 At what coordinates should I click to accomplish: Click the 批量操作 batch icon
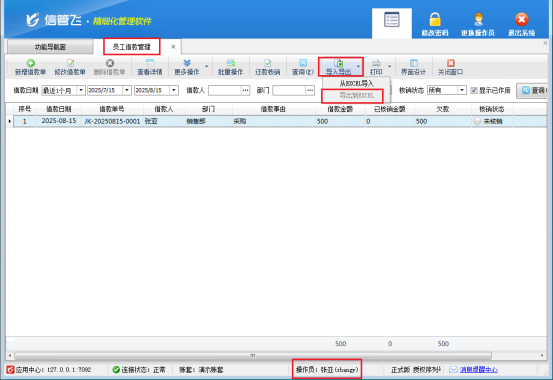[230, 63]
